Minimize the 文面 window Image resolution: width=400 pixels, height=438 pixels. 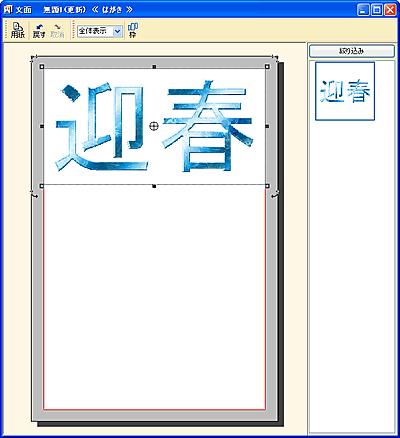pos(364,10)
